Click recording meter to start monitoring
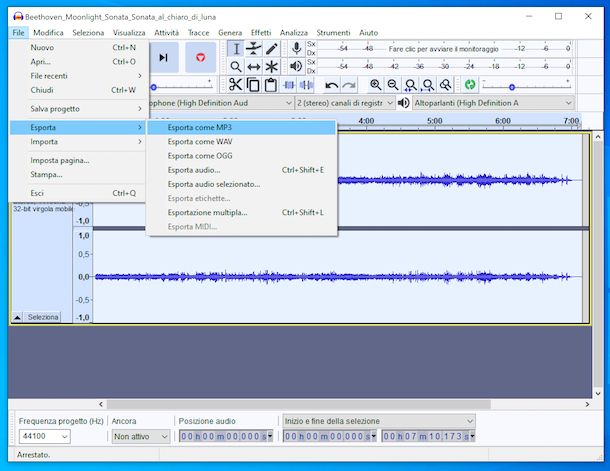The width and height of the screenshot is (610, 471). tap(443, 49)
